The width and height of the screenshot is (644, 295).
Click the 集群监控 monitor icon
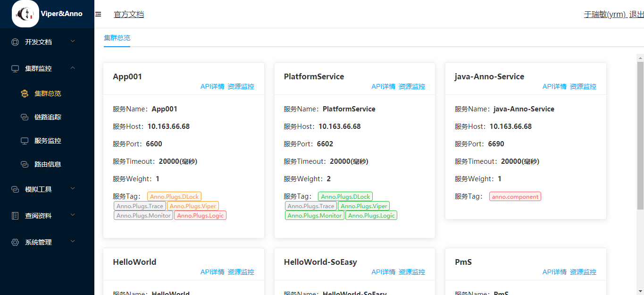coord(15,68)
